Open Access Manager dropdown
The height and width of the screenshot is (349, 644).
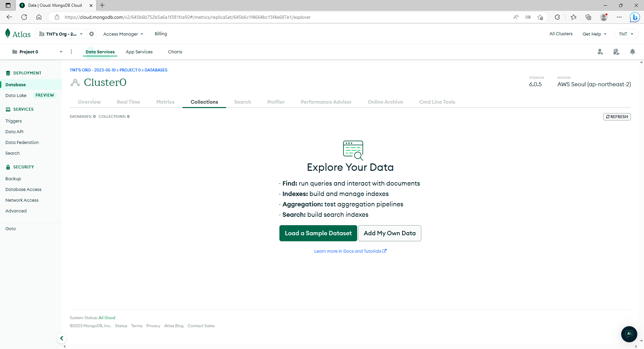coord(123,34)
